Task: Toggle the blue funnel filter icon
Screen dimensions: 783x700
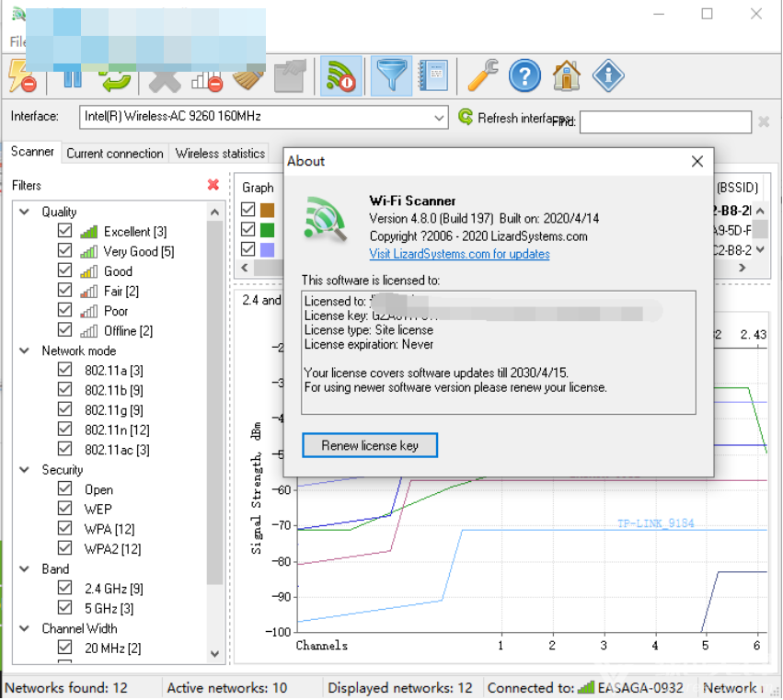Action: coord(392,76)
